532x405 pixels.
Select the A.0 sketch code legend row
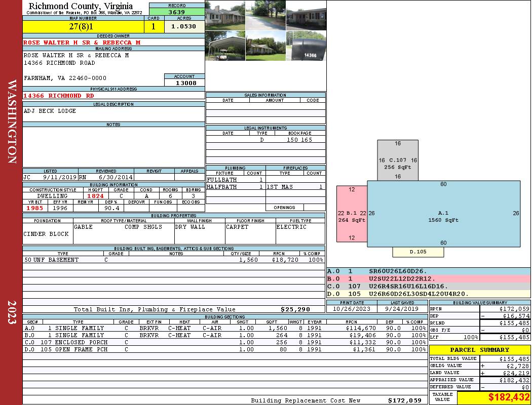pyautogui.click(x=428, y=272)
